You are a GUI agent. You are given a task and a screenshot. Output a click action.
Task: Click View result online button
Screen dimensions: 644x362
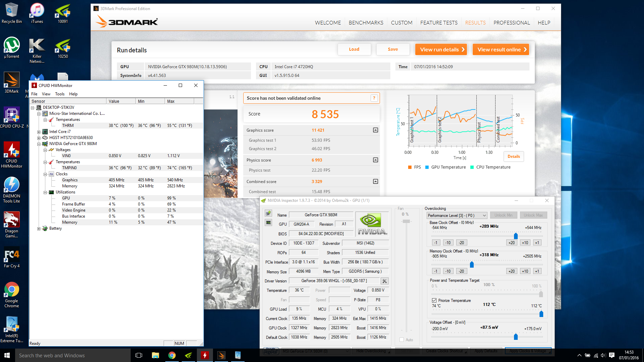click(501, 49)
